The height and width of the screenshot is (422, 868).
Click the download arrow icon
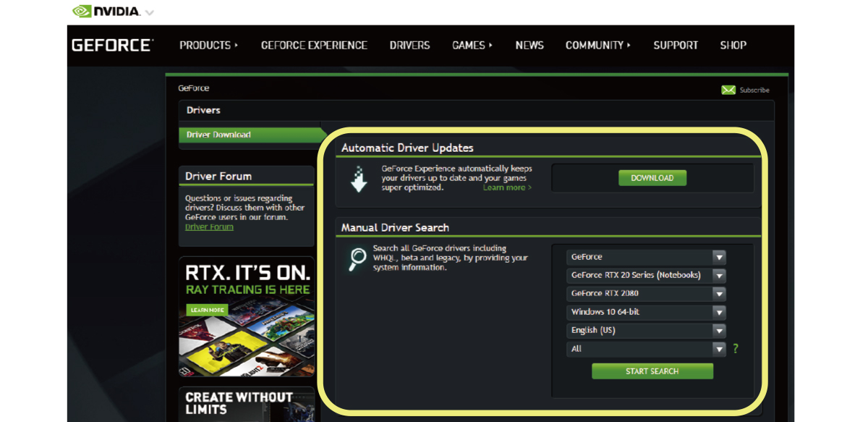(359, 179)
